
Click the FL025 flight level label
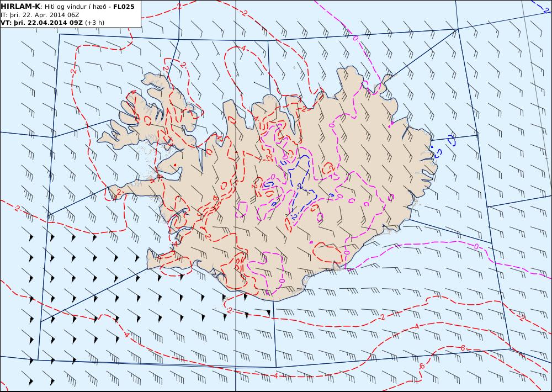124,7
